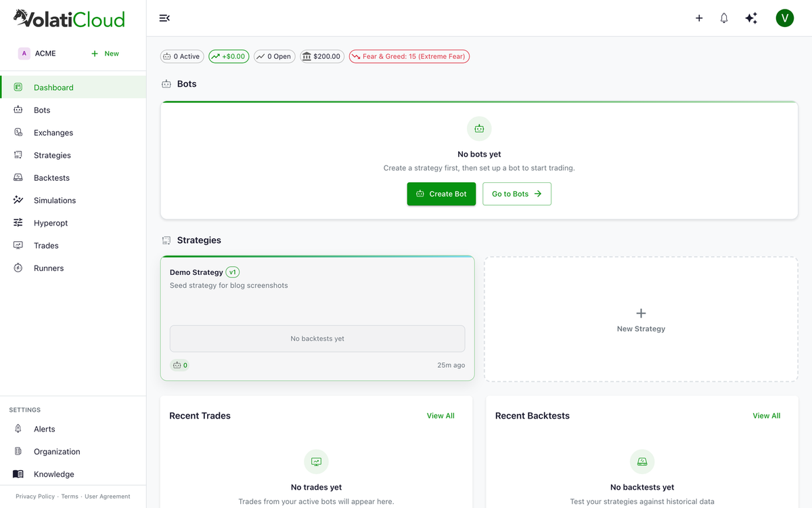The height and width of the screenshot is (508, 812).
Task: Click View All for Recent Backtests
Action: (767, 416)
